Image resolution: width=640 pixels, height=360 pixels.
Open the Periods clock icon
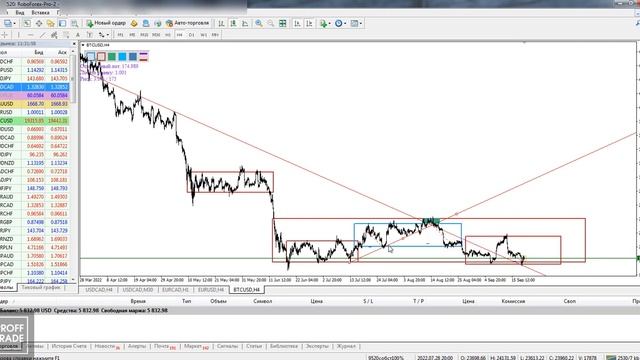click(x=338, y=23)
